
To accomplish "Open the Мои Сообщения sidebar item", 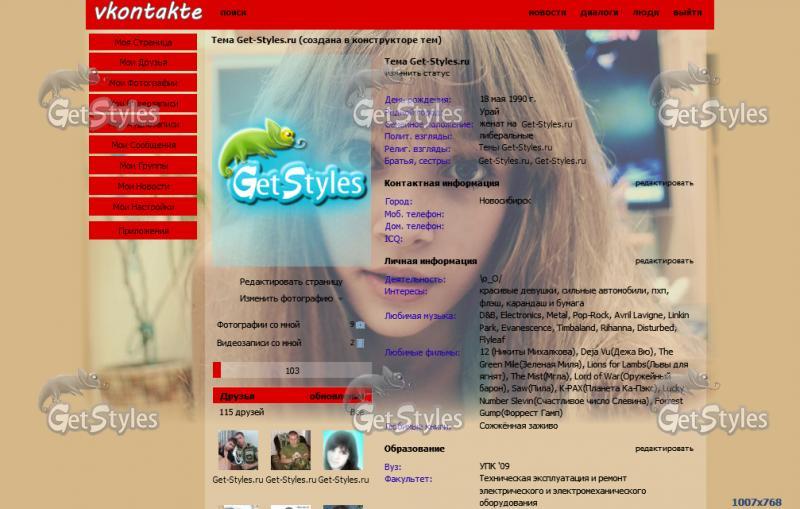I will (x=143, y=146).
